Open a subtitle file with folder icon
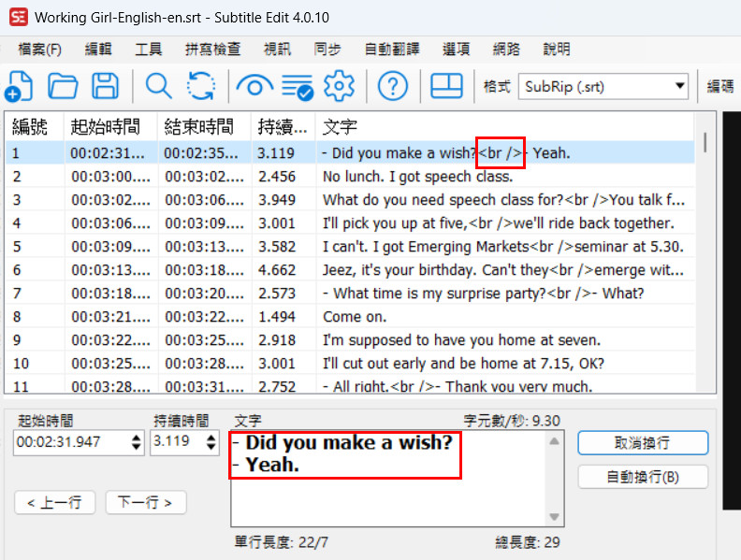The height and width of the screenshot is (560, 741). point(63,86)
